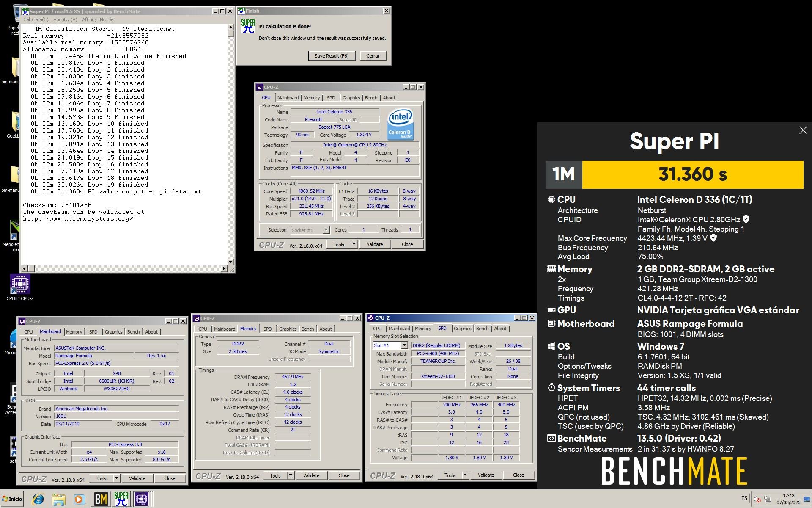Viewport: 812px width, 508px height.
Task: Click the Super PI vertical scrollbar down arrow
Action: click(230, 262)
